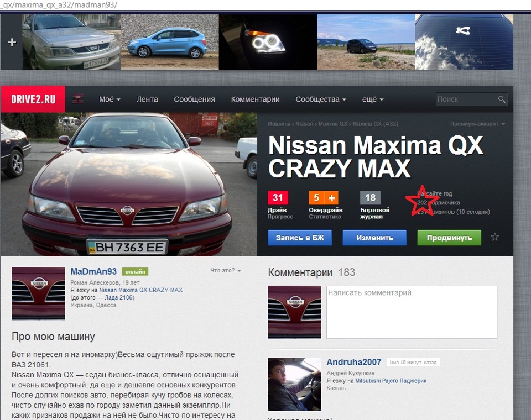Open the Mitsubishi Pajero Паджерик link
The height and width of the screenshot is (420, 531).
click(x=391, y=381)
